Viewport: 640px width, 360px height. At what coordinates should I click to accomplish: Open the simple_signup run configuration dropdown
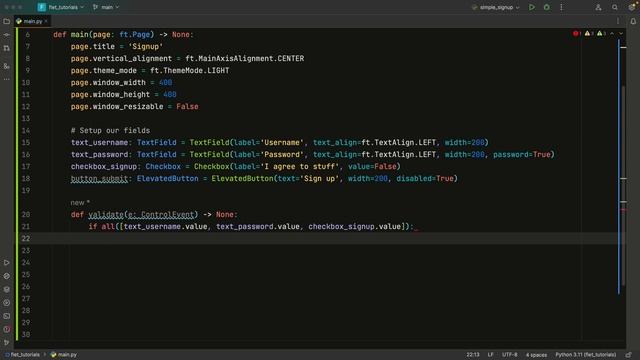pyautogui.click(x=496, y=7)
